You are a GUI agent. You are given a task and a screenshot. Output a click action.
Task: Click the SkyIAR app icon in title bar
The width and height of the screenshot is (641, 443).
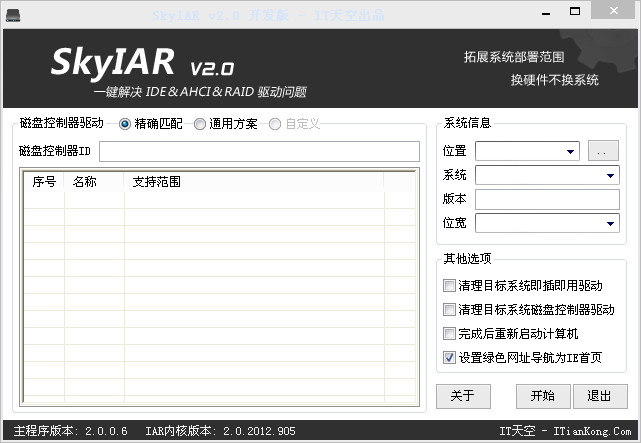(13, 15)
